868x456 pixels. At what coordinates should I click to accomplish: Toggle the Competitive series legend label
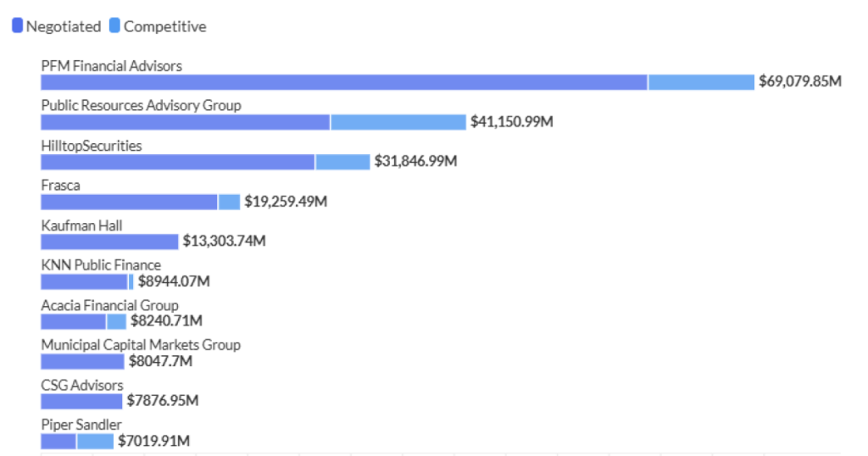(x=164, y=26)
